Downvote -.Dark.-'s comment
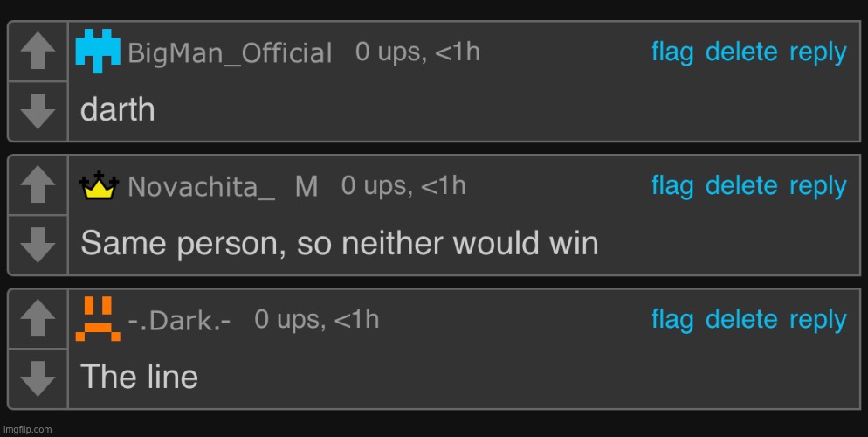868x437 pixels. pyautogui.click(x=37, y=378)
